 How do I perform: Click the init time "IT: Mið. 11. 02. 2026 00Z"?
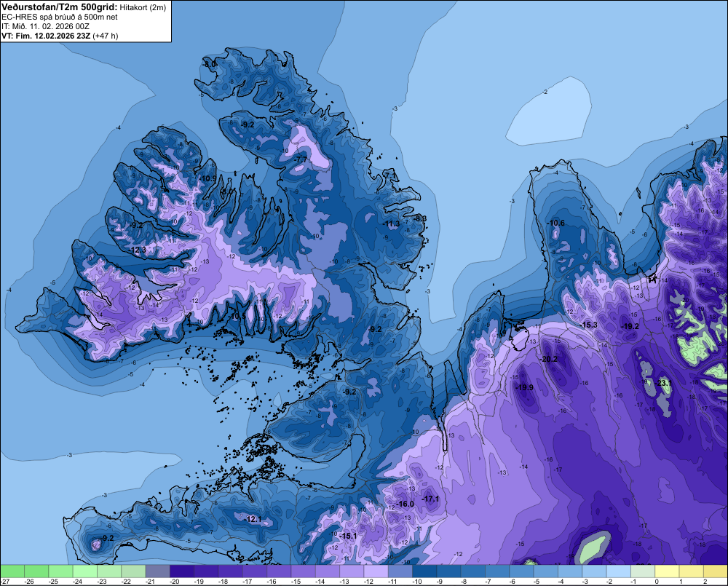[45, 26]
